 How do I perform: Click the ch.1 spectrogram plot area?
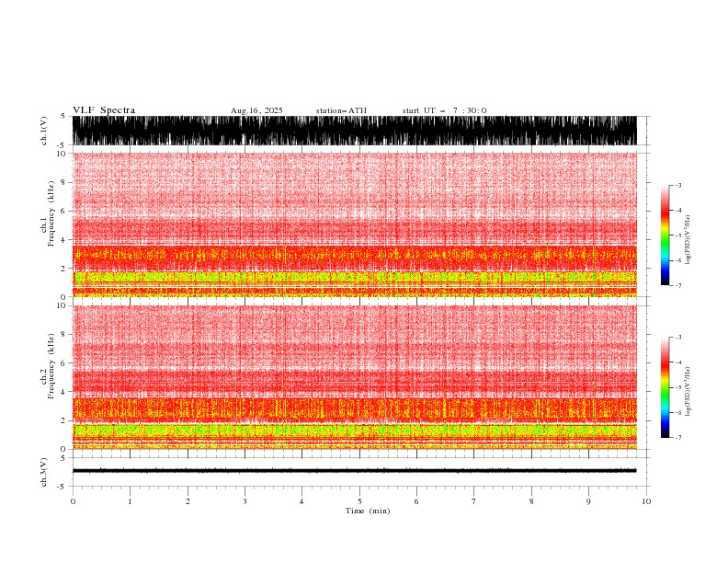tap(355, 224)
